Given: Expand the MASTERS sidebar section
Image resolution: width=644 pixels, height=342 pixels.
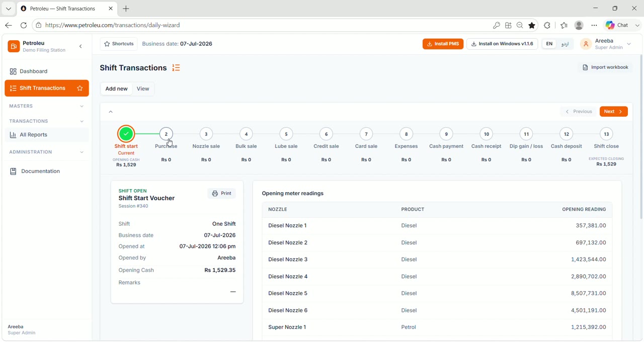Looking at the screenshot, I should [x=47, y=106].
